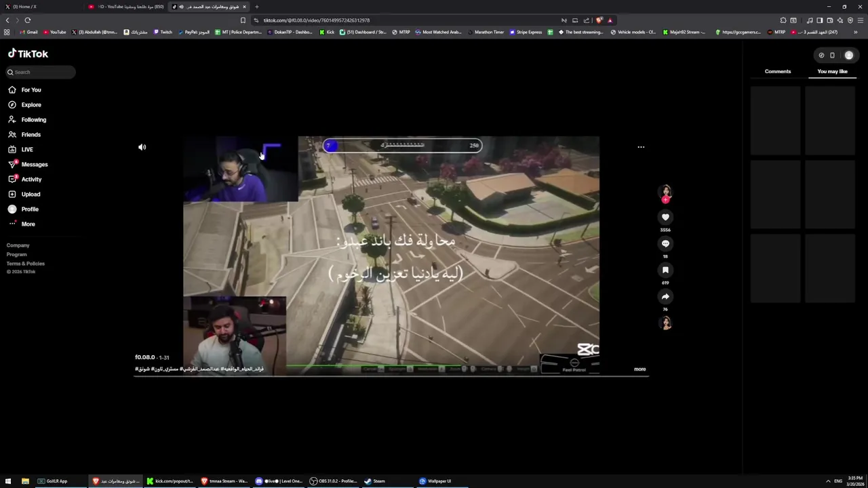This screenshot has height=488, width=868.
Task: Open Terms & Policies footer link
Action: click(25, 264)
